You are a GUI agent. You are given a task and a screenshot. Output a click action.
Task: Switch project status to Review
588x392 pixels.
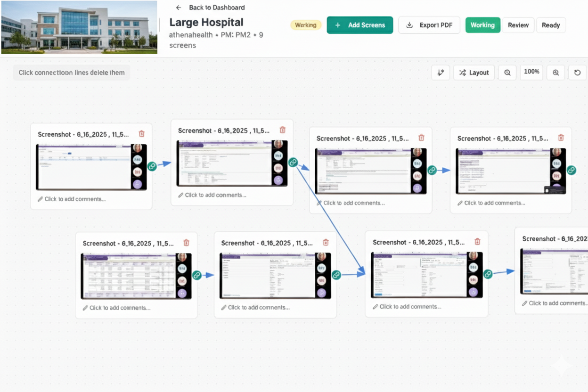518,25
